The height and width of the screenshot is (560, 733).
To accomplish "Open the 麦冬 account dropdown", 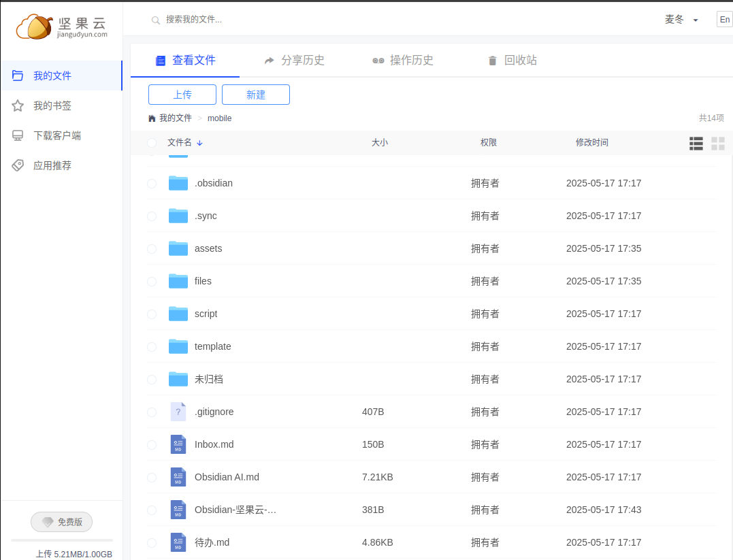I will (681, 20).
